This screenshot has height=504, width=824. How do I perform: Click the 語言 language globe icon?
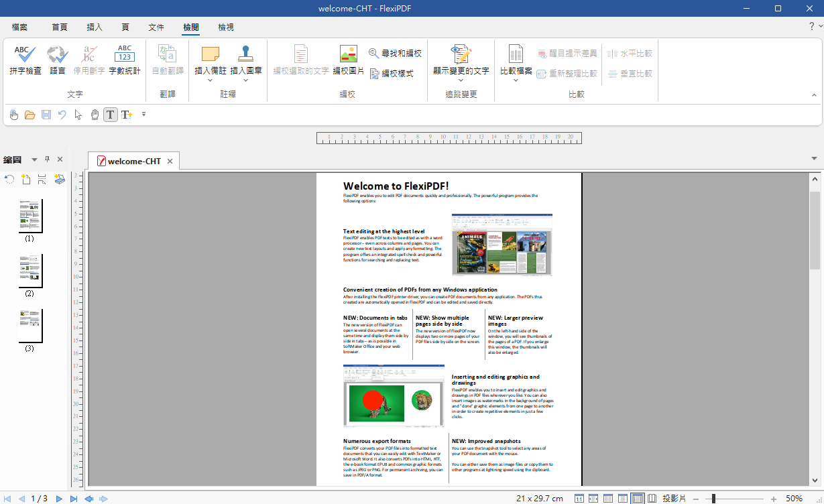(58, 60)
